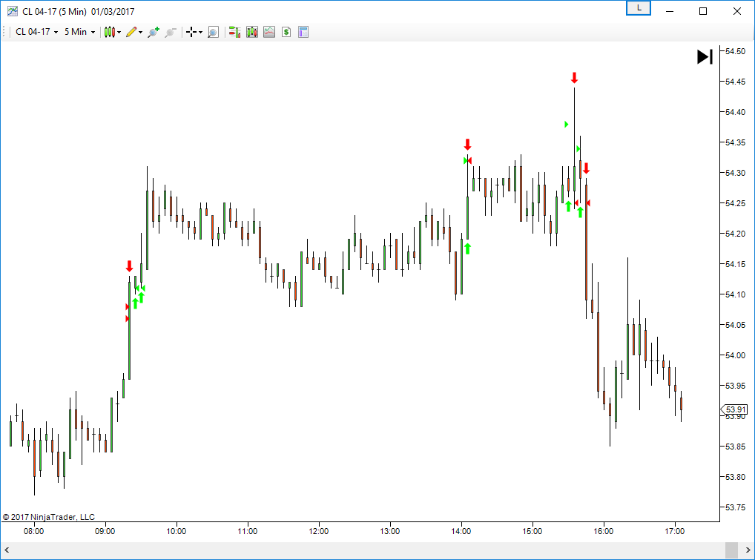
Task: Click the L link button in title bar
Action: point(639,8)
